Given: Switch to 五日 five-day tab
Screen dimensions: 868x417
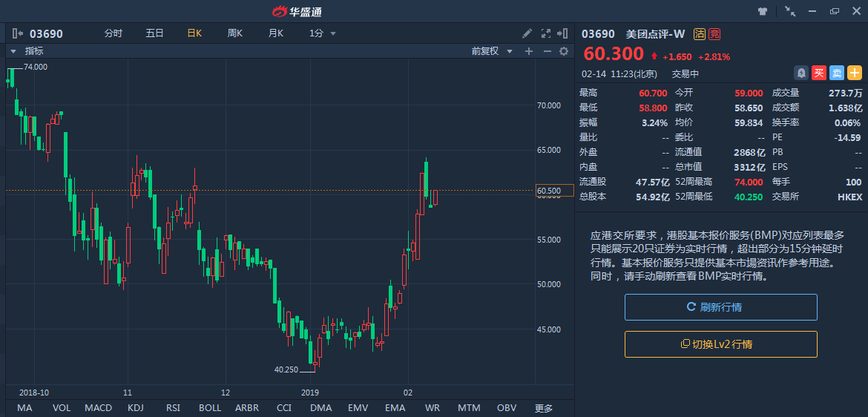Looking at the screenshot, I should click(154, 34).
